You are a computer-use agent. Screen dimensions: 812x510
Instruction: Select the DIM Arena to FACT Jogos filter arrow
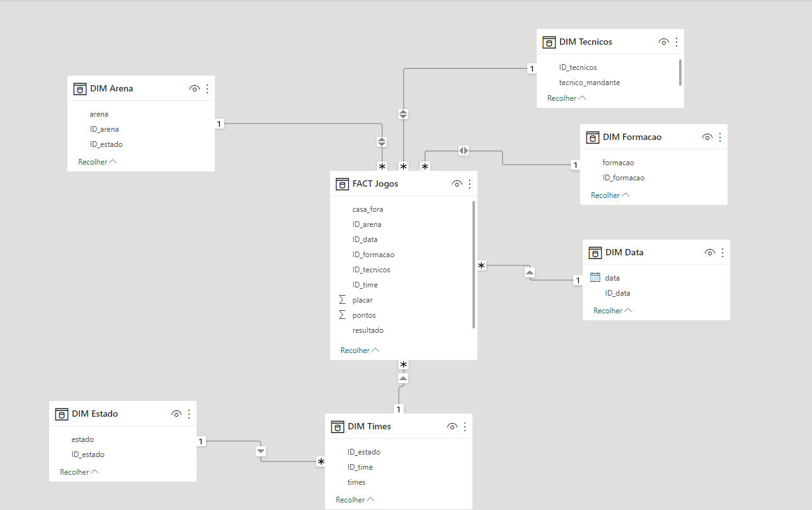[382, 142]
